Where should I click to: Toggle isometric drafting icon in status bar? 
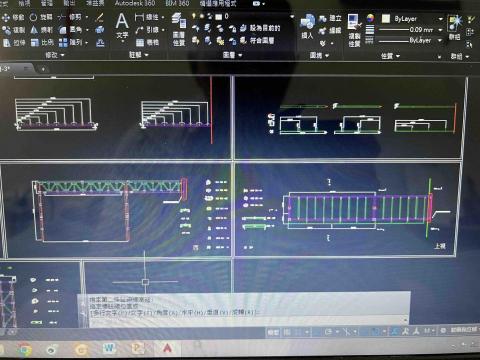[347, 332]
